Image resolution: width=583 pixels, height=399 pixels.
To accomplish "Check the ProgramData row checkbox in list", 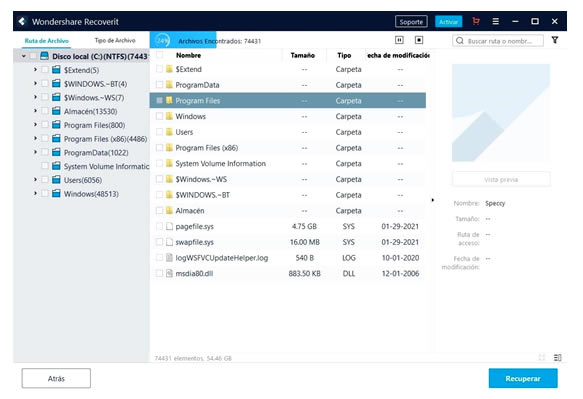I will point(159,85).
